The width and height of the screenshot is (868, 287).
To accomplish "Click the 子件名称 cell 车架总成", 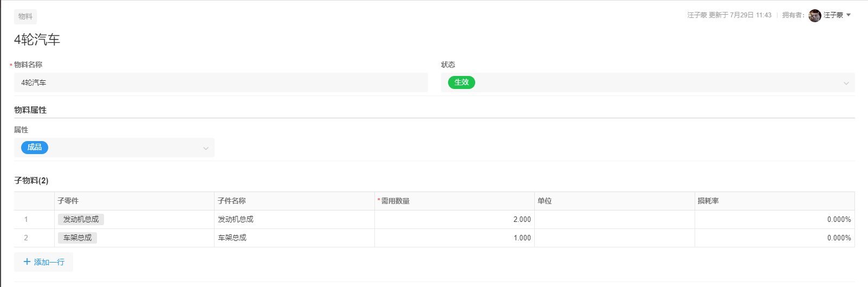I will [x=232, y=238].
